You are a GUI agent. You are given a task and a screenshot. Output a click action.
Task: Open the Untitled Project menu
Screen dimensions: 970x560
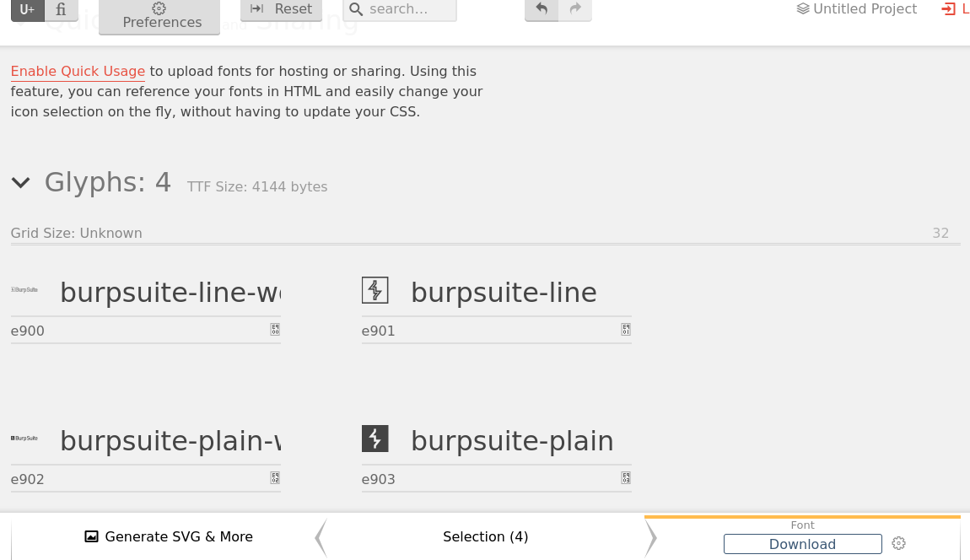[857, 8]
